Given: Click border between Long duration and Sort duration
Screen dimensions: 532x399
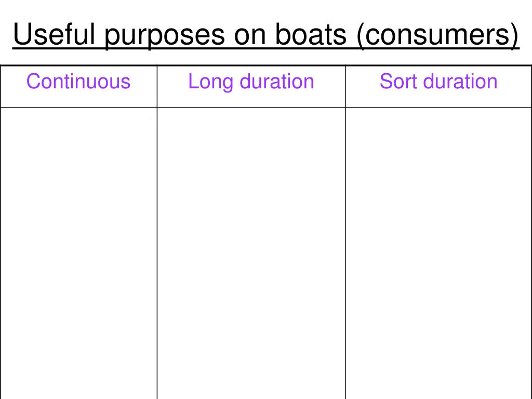Looking at the screenshot, I should point(345,232).
